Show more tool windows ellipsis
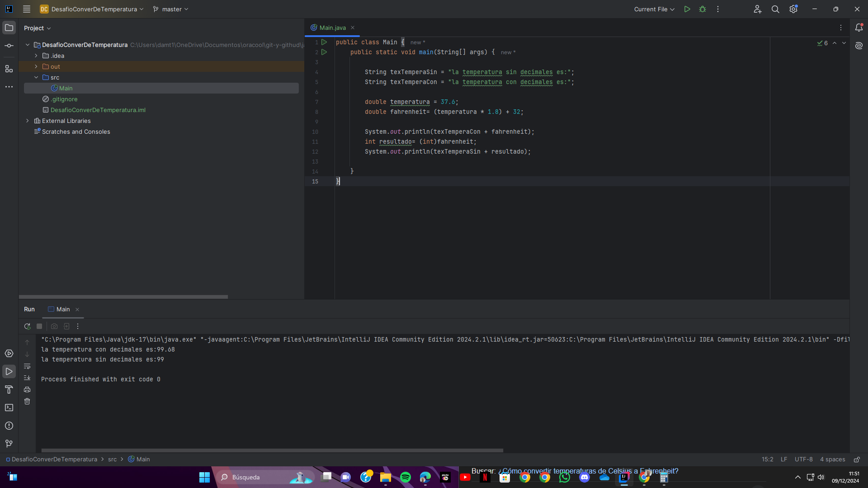The width and height of the screenshot is (868, 488). click(x=9, y=87)
